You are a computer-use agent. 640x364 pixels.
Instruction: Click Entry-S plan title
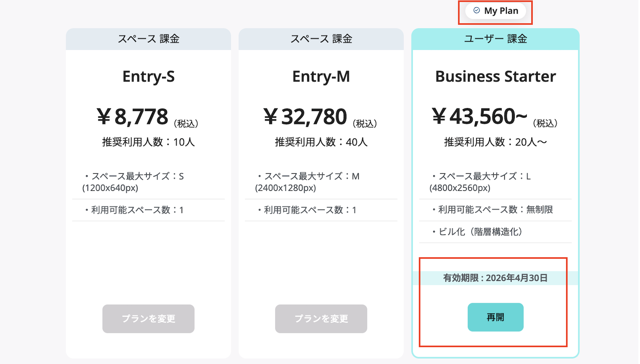[148, 76]
